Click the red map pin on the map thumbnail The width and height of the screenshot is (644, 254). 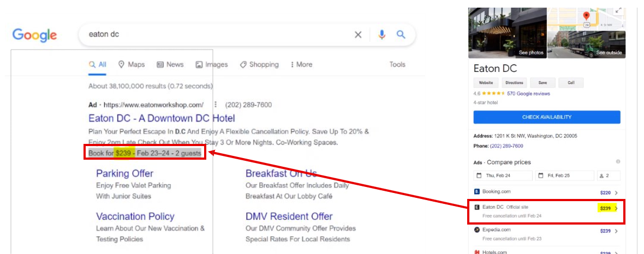coord(587,16)
